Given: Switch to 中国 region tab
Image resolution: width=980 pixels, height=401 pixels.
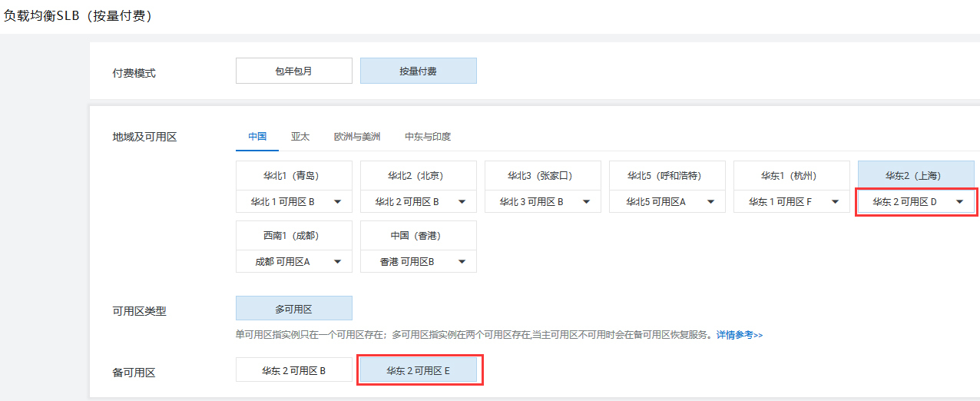Looking at the screenshot, I should 257,137.
